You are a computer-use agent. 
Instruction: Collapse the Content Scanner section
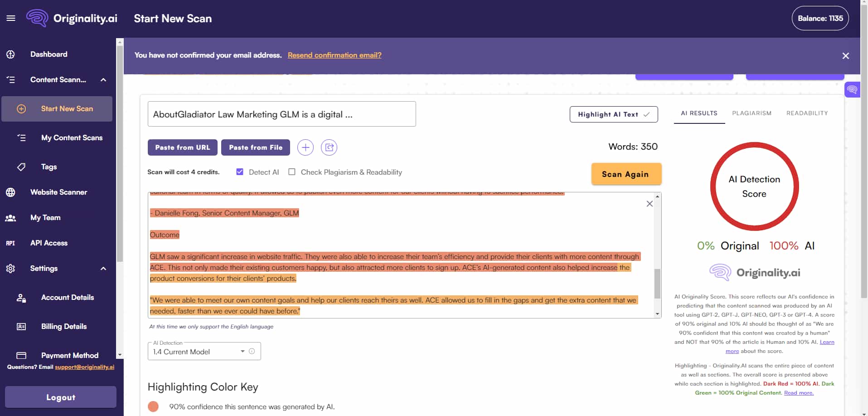click(x=102, y=80)
